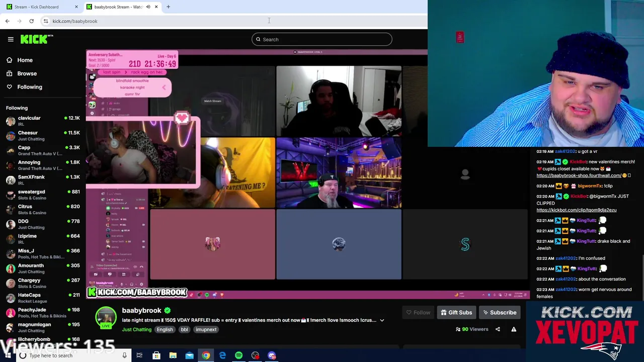
Task: Open site information icon in address bar
Action: point(46,21)
